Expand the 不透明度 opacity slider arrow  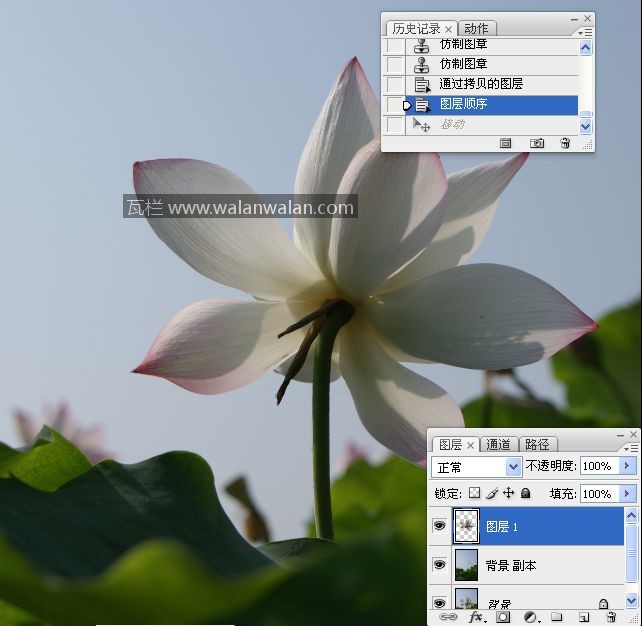[628, 466]
